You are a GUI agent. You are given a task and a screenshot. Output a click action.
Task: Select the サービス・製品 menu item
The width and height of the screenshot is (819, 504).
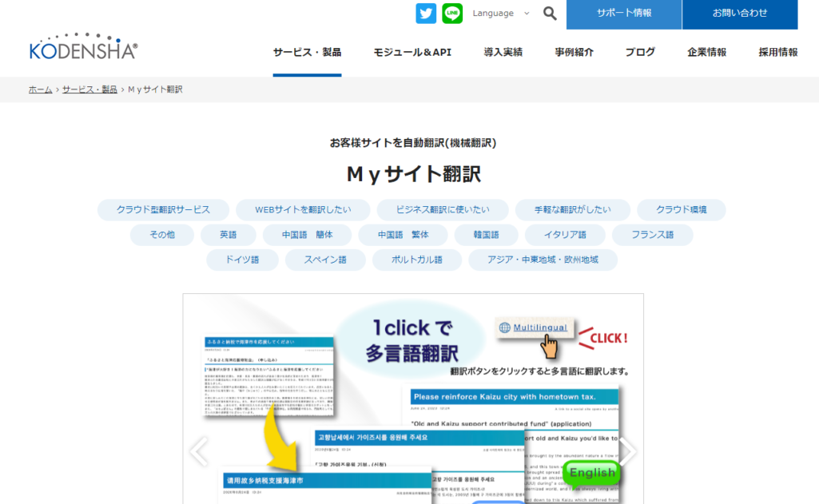coord(307,51)
